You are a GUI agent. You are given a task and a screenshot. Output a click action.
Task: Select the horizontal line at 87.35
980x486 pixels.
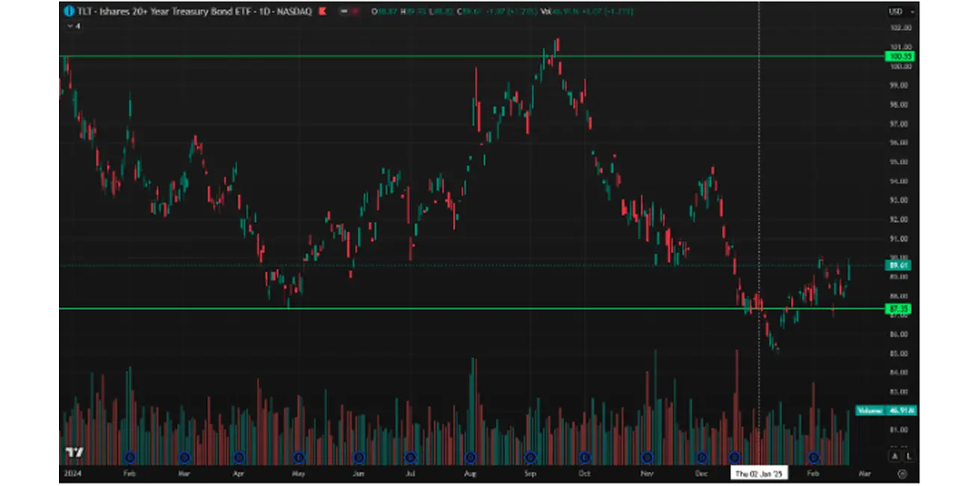pos(471,308)
